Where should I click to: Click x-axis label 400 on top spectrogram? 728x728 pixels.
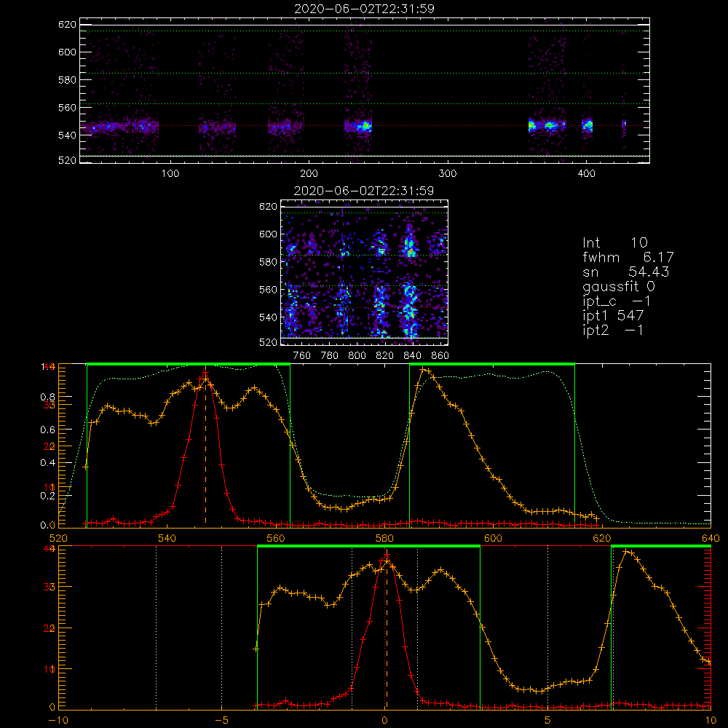pos(586,174)
